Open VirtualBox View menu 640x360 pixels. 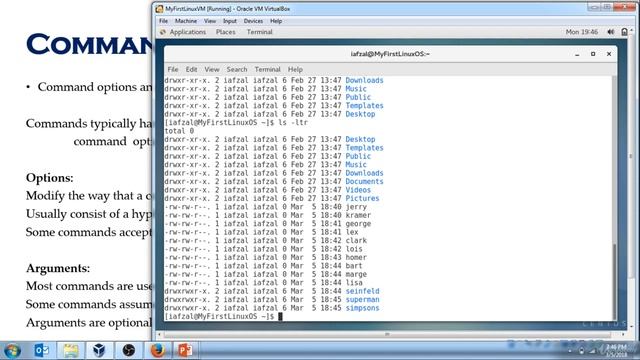210,21
